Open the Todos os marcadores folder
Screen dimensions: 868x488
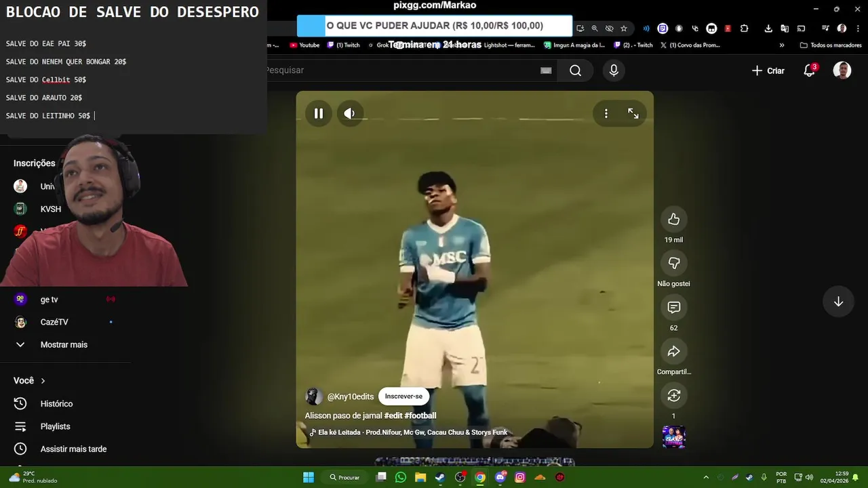831,45
